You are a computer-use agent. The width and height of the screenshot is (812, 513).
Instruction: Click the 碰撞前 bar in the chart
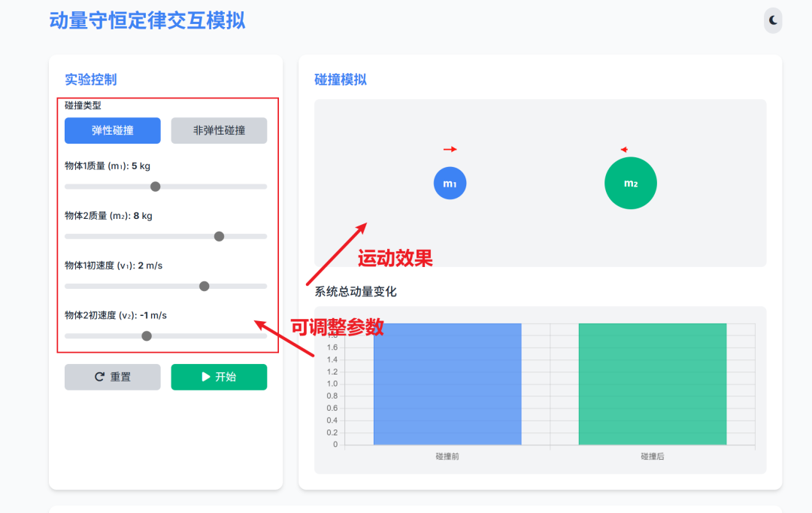(x=447, y=384)
